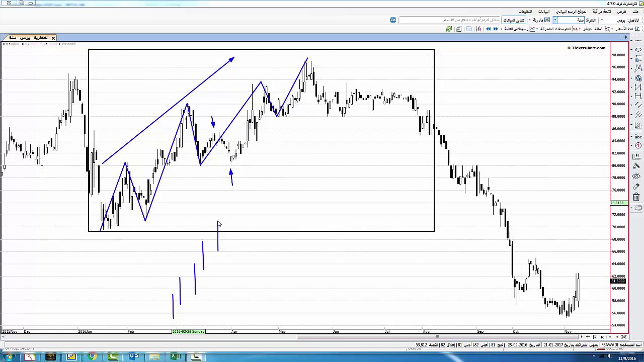644x362 pixels.
Task: Open the البيانات data menu
Action: (544, 12)
